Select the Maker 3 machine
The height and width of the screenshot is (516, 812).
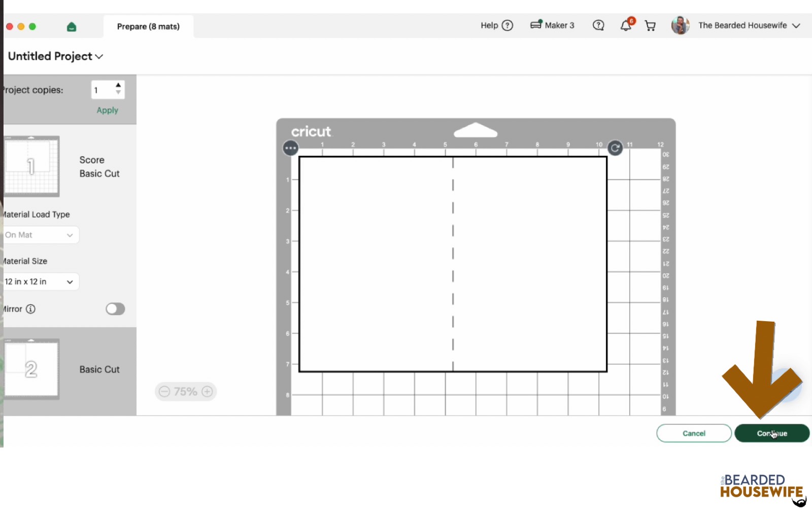tap(552, 25)
